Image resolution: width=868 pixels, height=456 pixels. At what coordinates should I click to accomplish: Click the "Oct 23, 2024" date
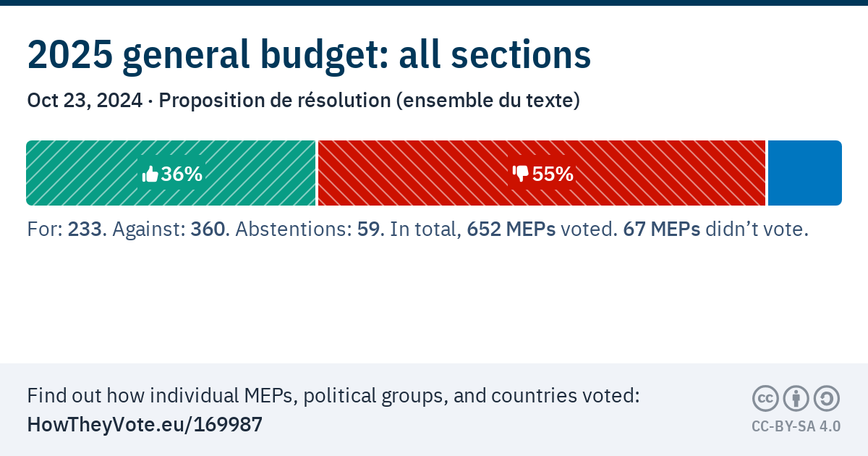(x=85, y=101)
